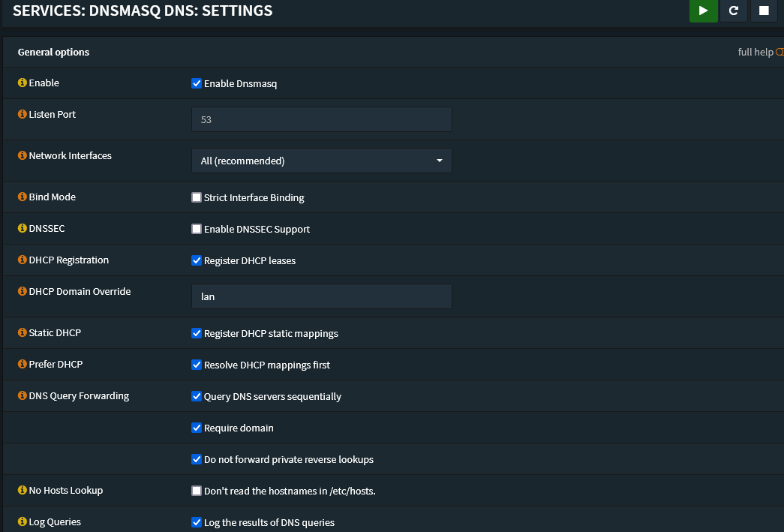Click the Static DHCP label

pyautogui.click(x=55, y=333)
